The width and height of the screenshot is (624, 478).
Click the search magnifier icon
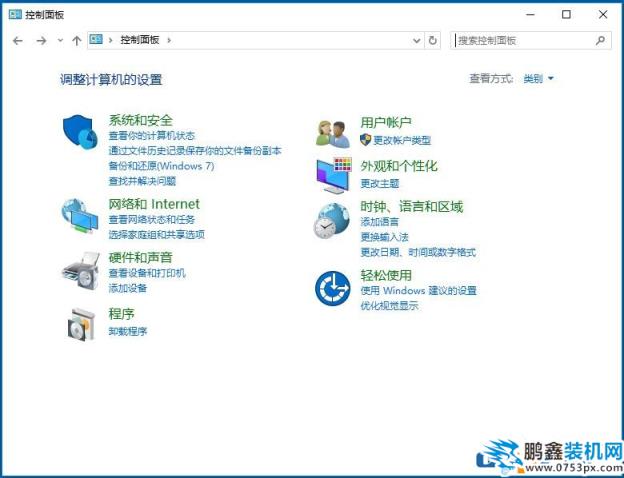coord(600,40)
